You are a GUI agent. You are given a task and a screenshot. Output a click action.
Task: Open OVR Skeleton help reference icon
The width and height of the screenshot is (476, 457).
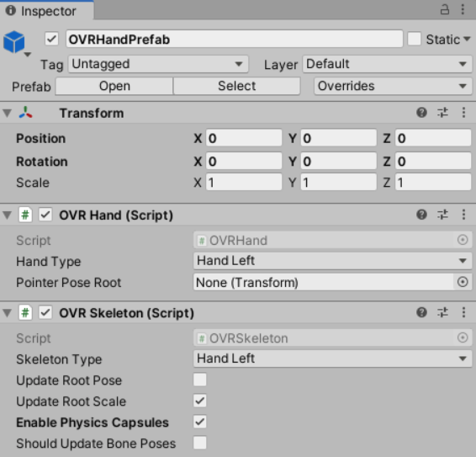click(421, 312)
